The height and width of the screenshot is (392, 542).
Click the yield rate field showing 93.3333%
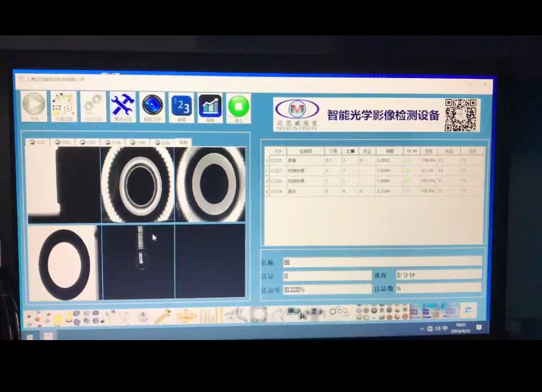tap(327, 290)
